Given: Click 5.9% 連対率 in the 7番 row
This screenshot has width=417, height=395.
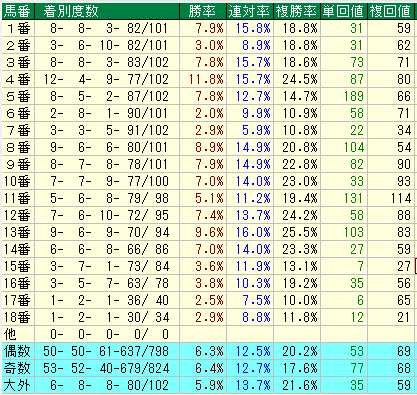Looking at the screenshot, I should [x=256, y=130].
